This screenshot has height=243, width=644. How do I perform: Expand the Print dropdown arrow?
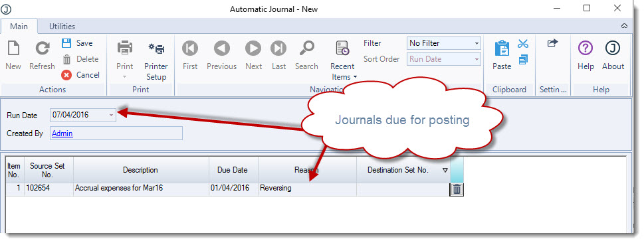[x=124, y=77]
